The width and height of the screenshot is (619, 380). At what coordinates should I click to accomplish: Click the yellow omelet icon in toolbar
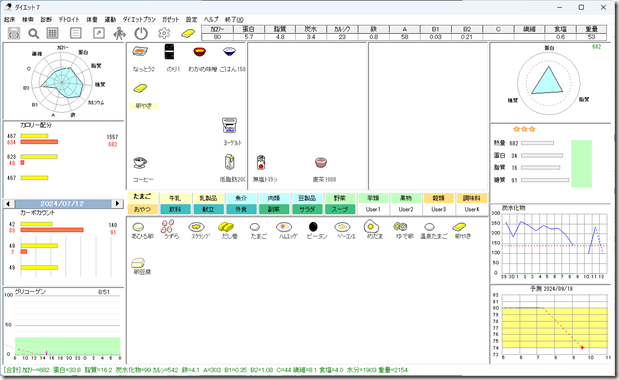[188, 34]
